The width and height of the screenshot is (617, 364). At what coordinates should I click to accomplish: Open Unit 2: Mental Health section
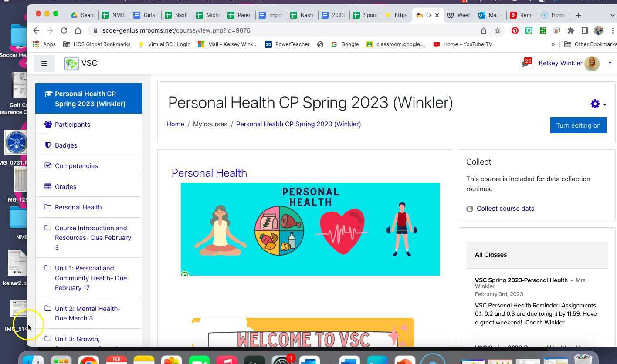(88, 313)
